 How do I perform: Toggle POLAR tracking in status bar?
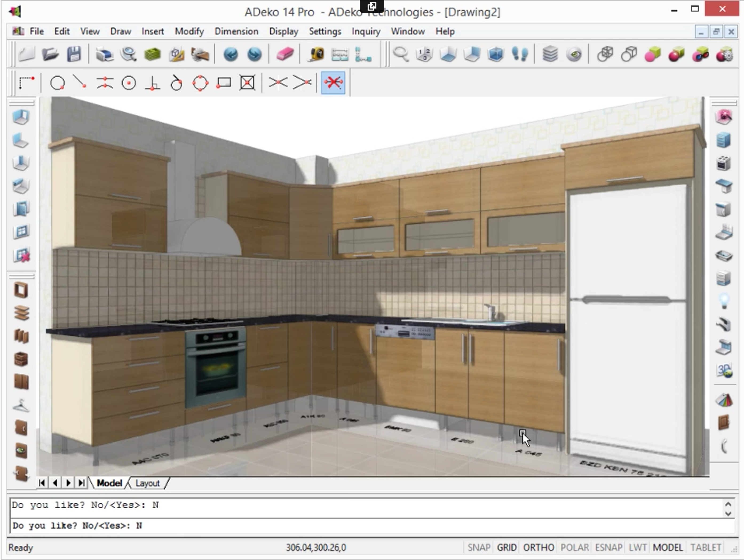point(575,547)
